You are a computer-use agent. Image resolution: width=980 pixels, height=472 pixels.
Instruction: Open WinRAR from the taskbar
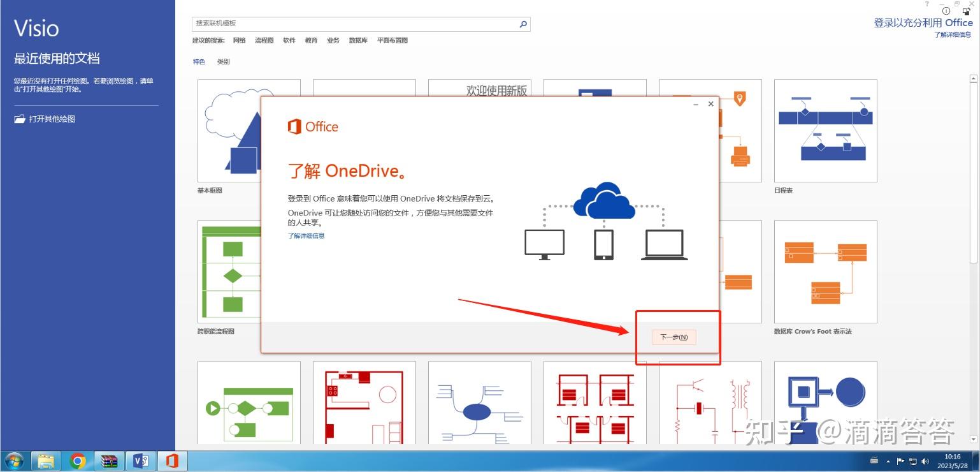pos(109,461)
